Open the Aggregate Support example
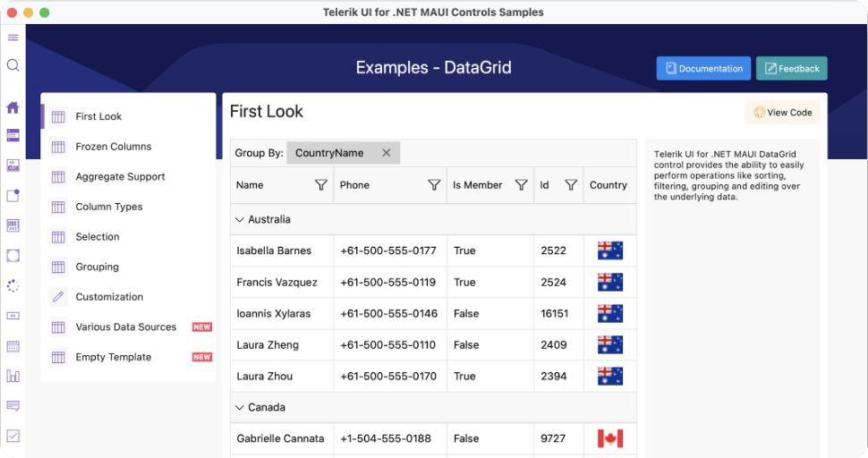 pyautogui.click(x=120, y=177)
